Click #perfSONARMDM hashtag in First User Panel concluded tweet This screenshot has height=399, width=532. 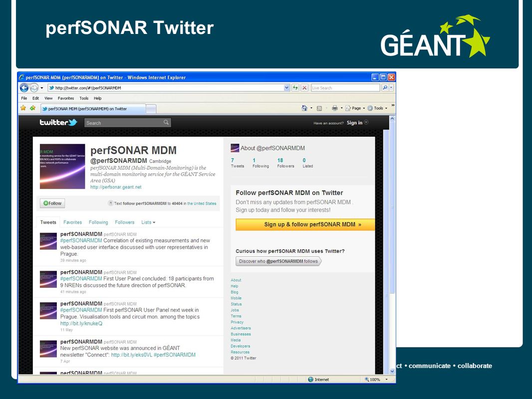(81, 279)
